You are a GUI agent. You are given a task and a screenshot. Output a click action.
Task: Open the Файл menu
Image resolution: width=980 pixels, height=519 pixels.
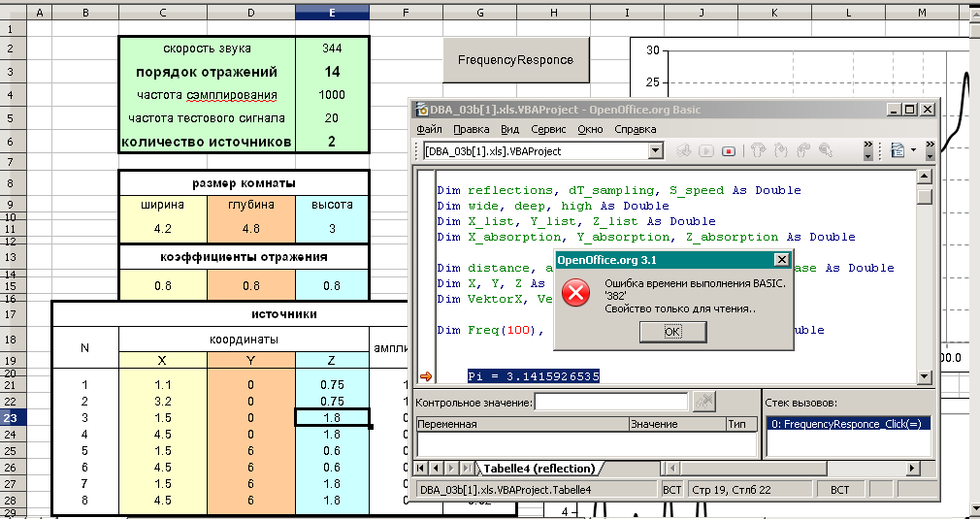point(430,129)
